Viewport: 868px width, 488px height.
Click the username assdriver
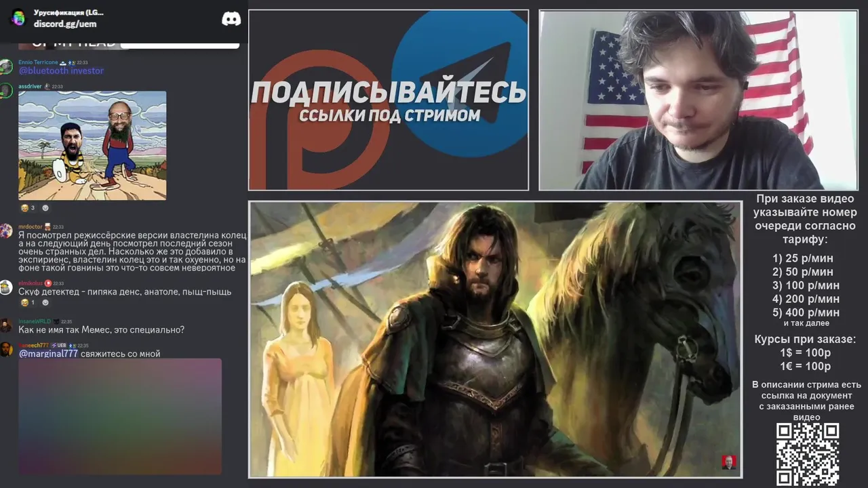click(30, 87)
